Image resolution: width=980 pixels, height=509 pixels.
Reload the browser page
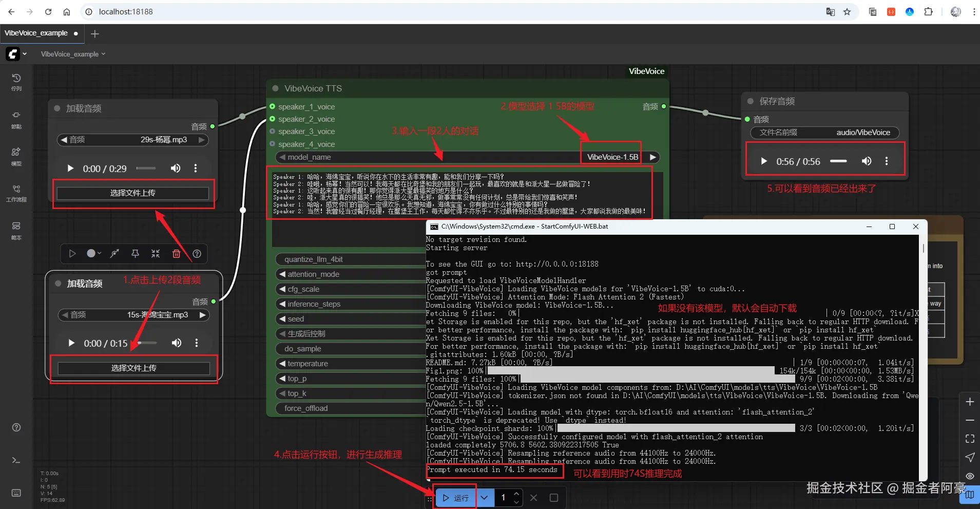(48, 12)
